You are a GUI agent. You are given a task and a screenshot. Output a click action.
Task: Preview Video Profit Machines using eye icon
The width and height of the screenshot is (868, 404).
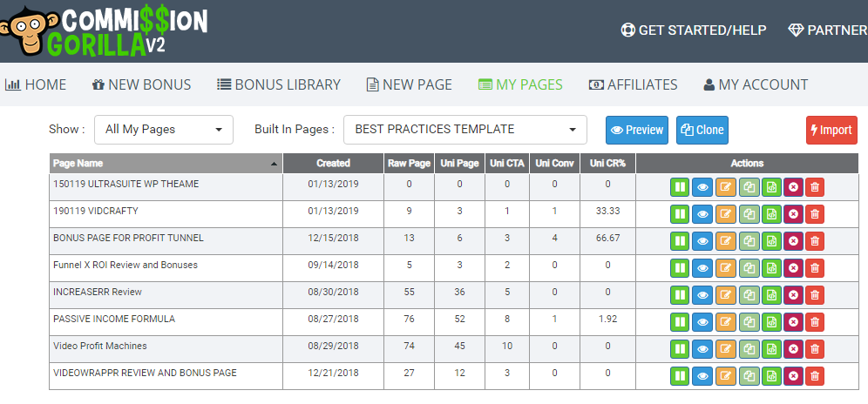click(x=702, y=349)
